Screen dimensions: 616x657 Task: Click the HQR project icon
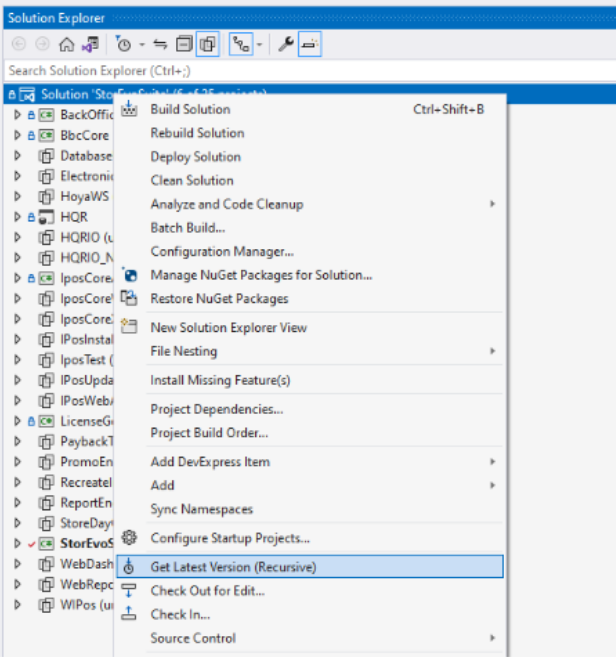pyautogui.click(x=46, y=217)
